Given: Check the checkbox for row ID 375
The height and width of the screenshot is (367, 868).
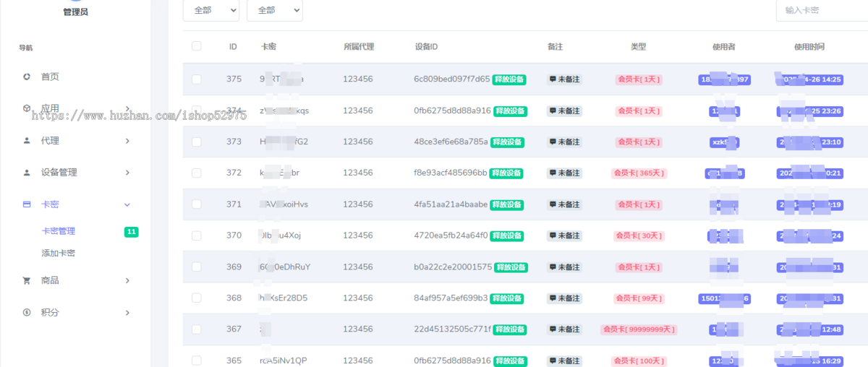Looking at the screenshot, I should click(x=197, y=79).
